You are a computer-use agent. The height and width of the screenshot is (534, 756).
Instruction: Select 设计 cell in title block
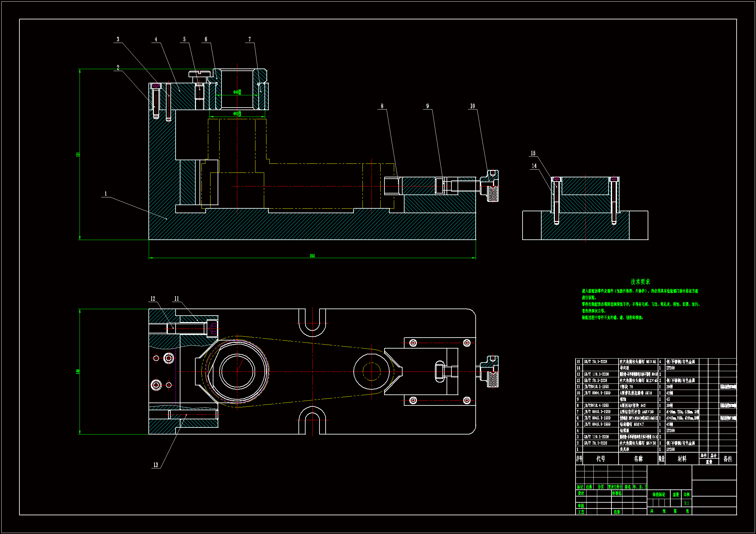click(x=580, y=493)
